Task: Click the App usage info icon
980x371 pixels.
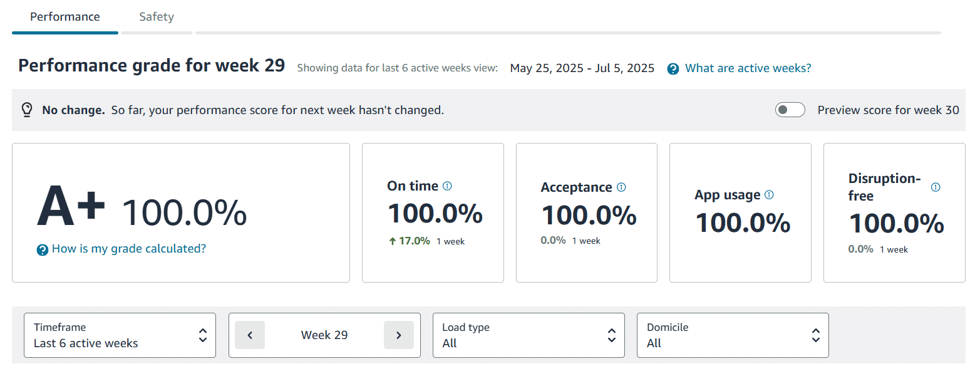Action: [769, 195]
